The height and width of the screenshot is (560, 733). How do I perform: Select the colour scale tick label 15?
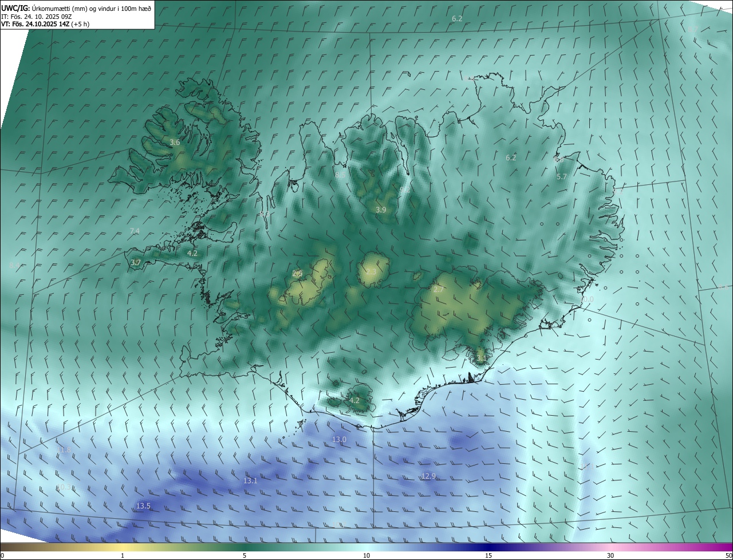pyautogui.click(x=488, y=555)
